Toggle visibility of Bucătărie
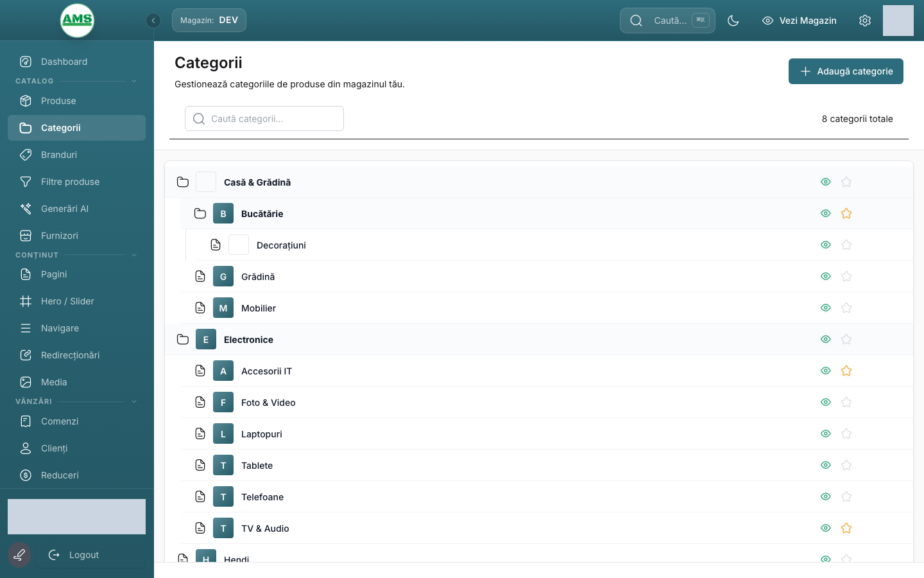 pyautogui.click(x=826, y=214)
